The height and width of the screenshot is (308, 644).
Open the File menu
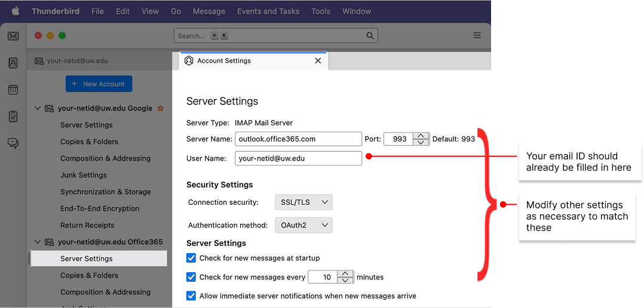coord(97,11)
